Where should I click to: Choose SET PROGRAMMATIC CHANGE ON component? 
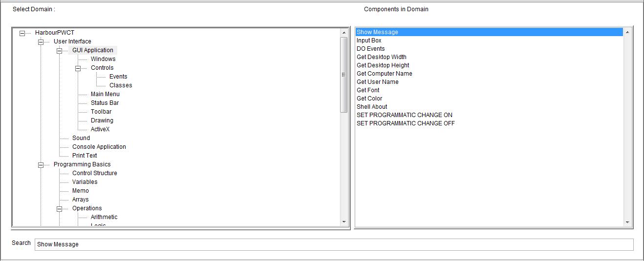pyautogui.click(x=489, y=115)
